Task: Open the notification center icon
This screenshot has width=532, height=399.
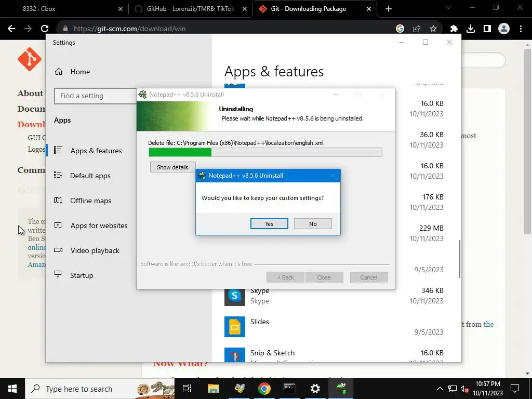Action: [x=515, y=389]
